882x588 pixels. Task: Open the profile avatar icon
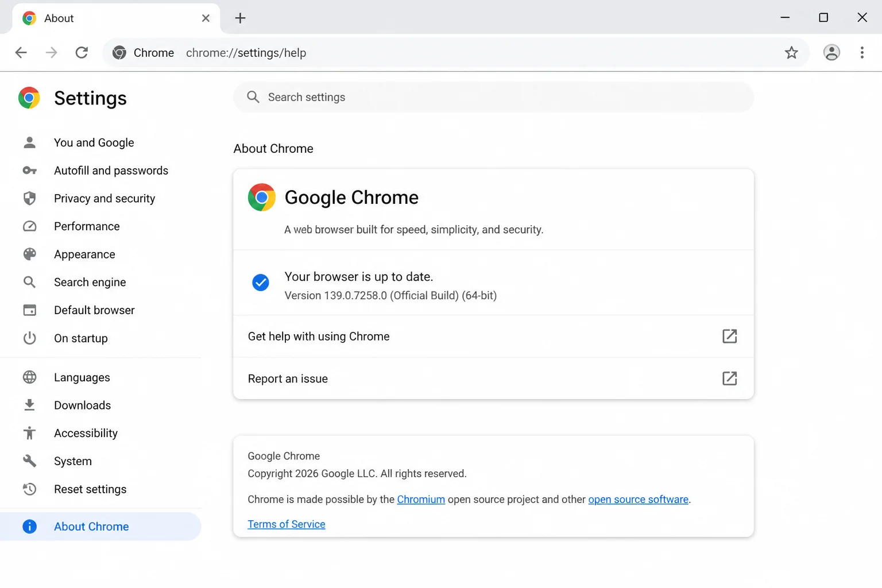[831, 53]
